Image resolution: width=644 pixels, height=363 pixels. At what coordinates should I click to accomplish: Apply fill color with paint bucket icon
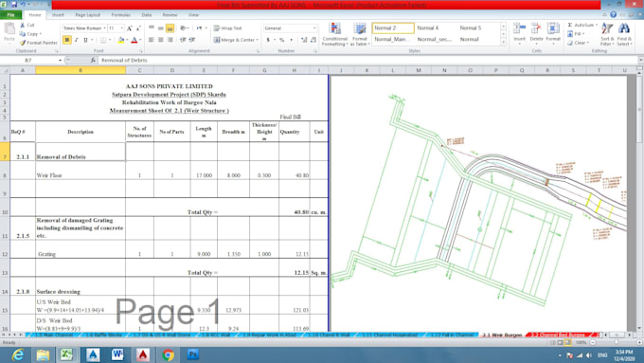(x=121, y=40)
